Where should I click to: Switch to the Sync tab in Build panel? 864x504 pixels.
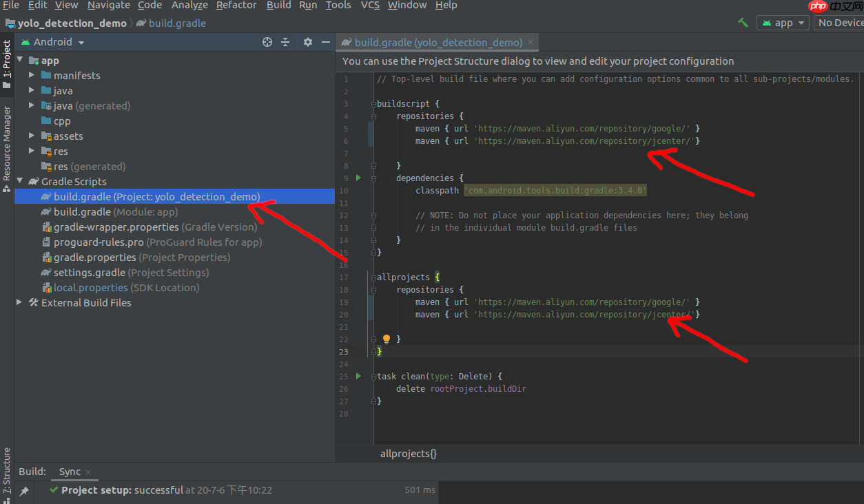[x=70, y=472]
